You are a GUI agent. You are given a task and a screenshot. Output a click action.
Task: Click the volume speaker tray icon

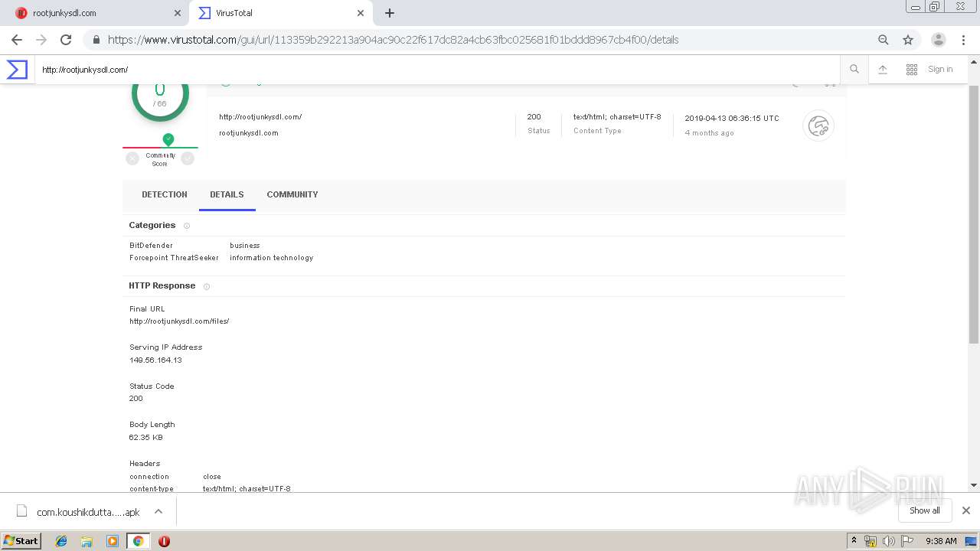(888, 541)
